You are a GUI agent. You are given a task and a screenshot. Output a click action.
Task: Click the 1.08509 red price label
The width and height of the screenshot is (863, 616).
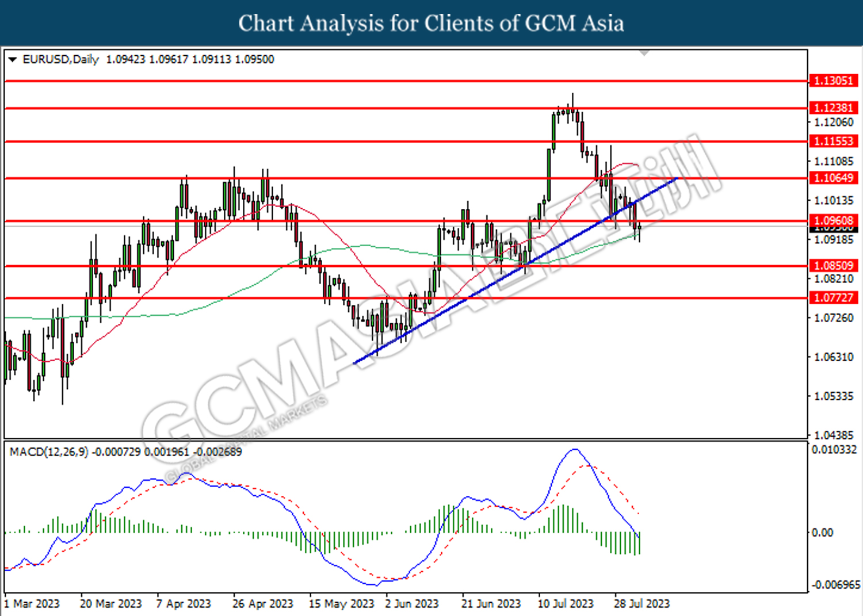pos(833,265)
